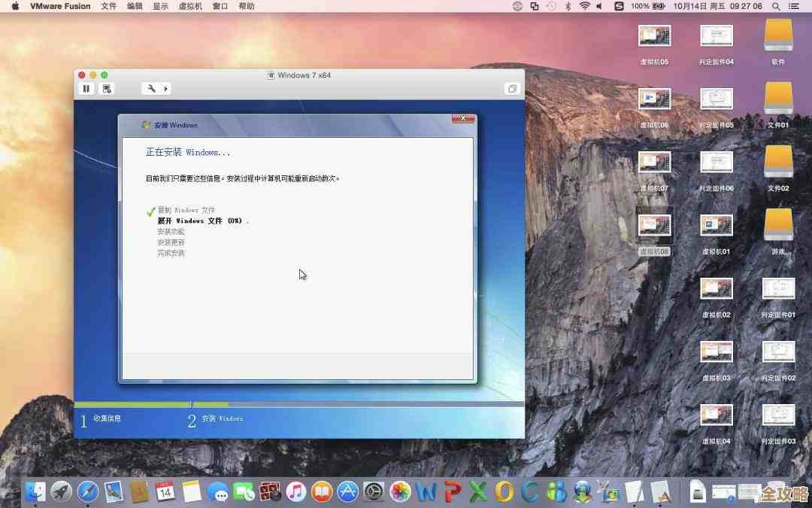The image size is (812, 508).
Task: Open virtual machine settings with wrench icon
Action: tap(150, 89)
